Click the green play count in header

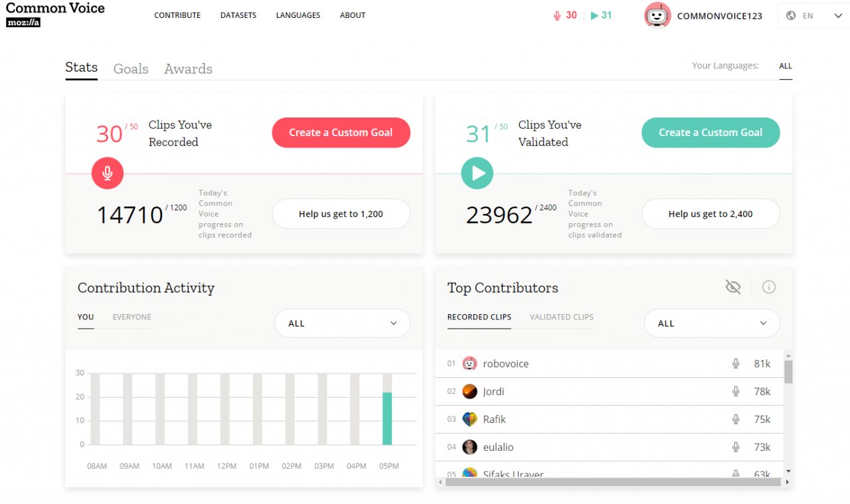[x=602, y=15]
